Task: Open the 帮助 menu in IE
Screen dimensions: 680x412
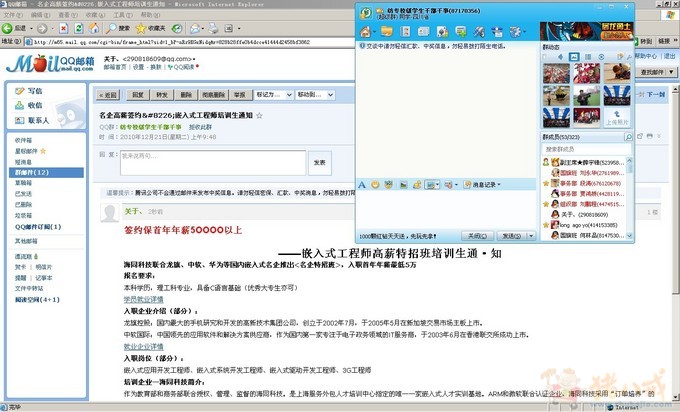Action: [x=150, y=15]
